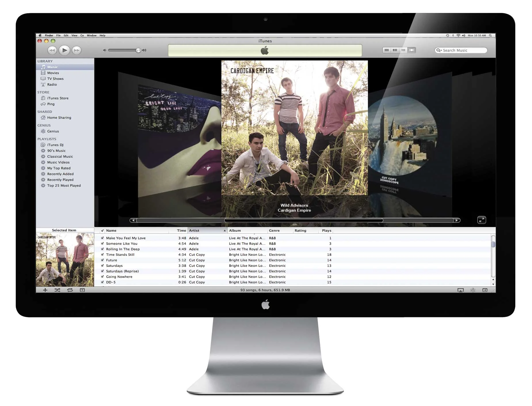Click the low-volume speaker icon
Viewport: 532px width, 406px height.
click(105, 50)
